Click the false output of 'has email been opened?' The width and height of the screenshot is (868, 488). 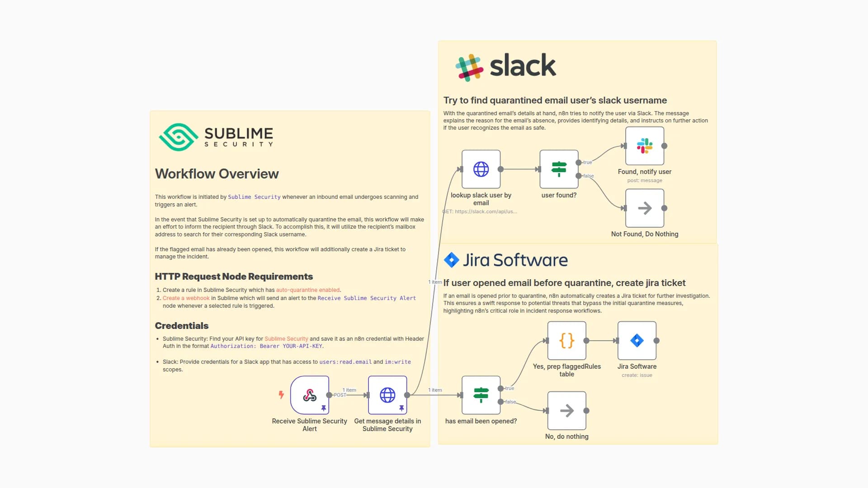pyautogui.click(x=500, y=402)
